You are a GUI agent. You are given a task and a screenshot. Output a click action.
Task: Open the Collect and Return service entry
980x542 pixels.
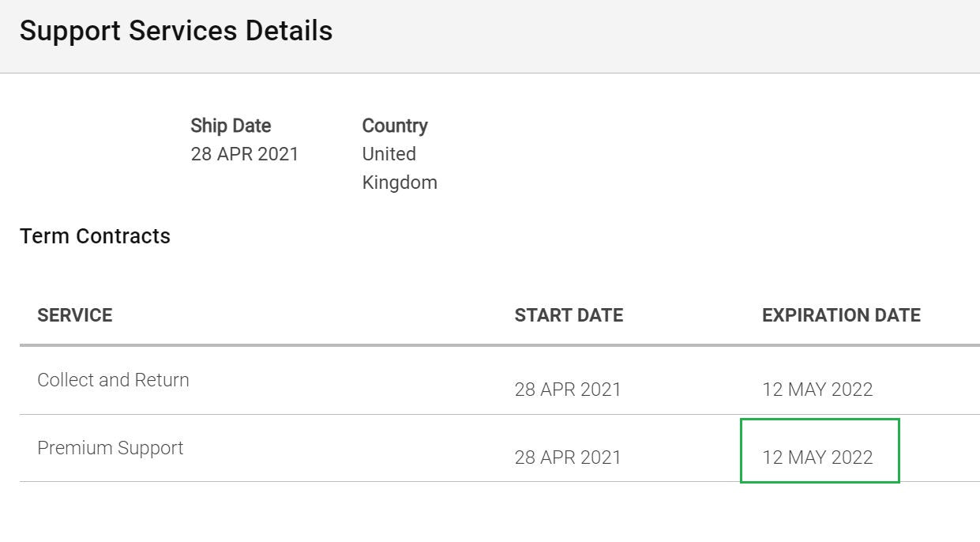(x=113, y=380)
